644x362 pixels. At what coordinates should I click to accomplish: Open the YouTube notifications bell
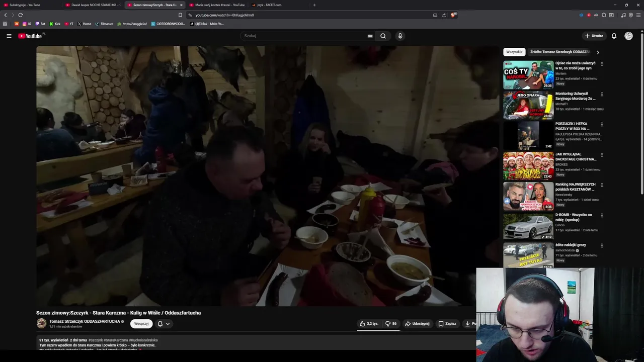(614, 36)
